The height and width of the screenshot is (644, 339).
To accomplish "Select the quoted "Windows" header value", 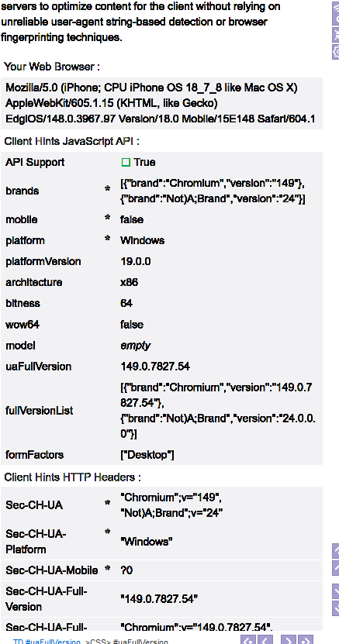I will pyautogui.click(x=147, y=542).
